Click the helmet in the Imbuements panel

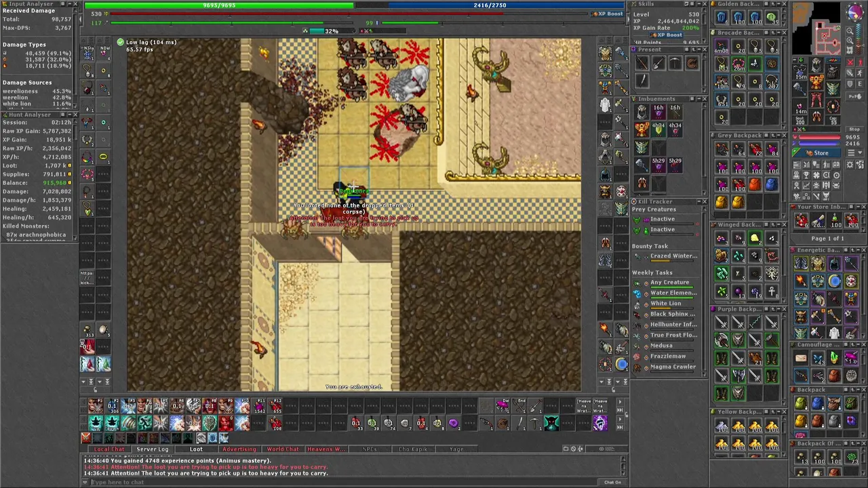642,111
